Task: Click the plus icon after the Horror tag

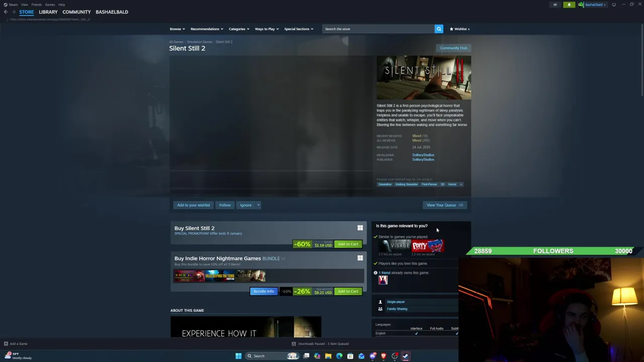Action: pyautogui.click(x=460, y=184)
